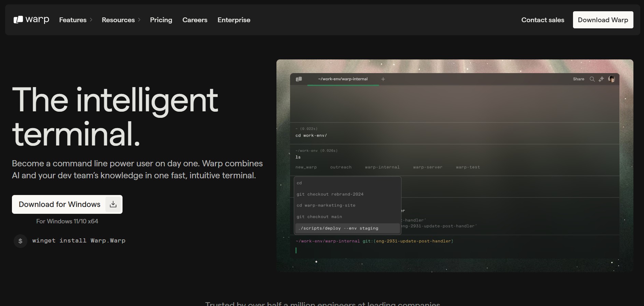Open the Careers page
The width and height of the screenshot is (644, 306).
coord(195,20)
